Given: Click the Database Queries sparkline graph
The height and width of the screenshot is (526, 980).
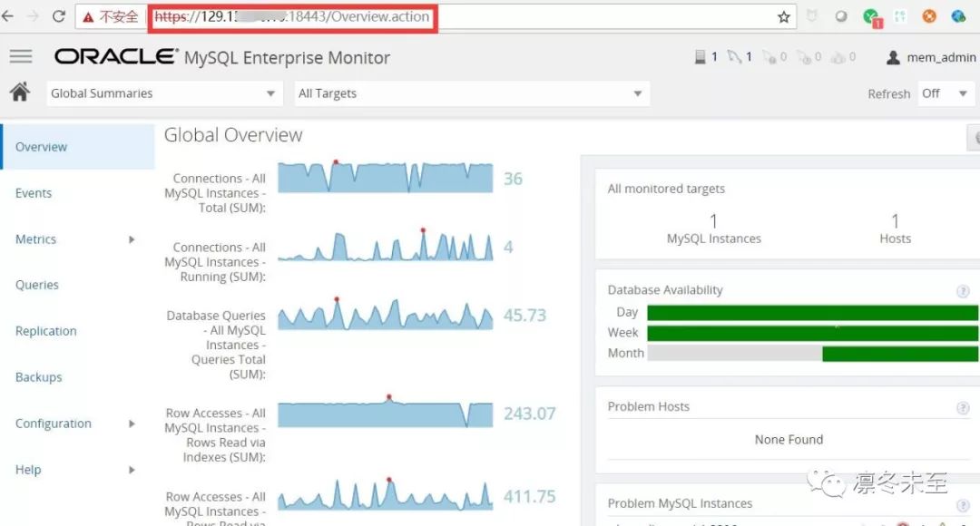Looking at the screenshot, I should click(x=385, y=314).
